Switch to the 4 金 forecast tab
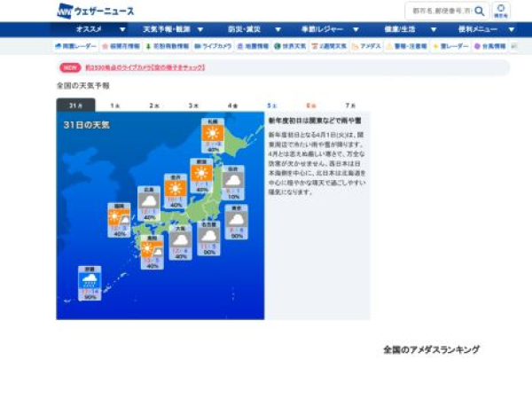 pos(232,106)
